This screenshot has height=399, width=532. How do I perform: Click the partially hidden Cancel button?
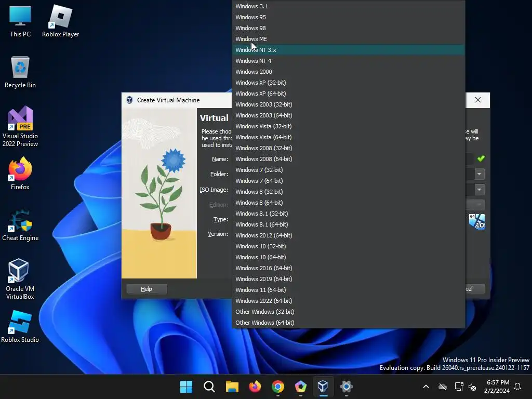click(x=475, y=289)
